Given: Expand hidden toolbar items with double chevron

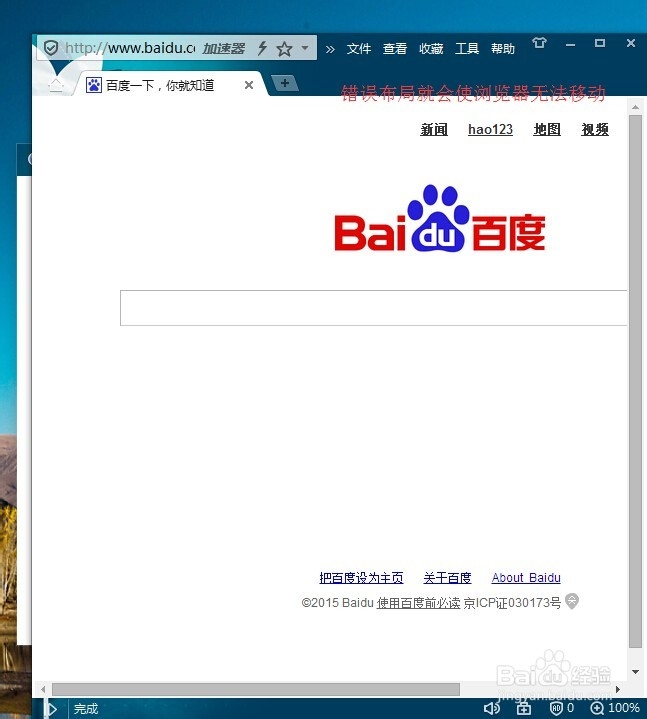Looking at the screenshot, I should pos(330,49).
